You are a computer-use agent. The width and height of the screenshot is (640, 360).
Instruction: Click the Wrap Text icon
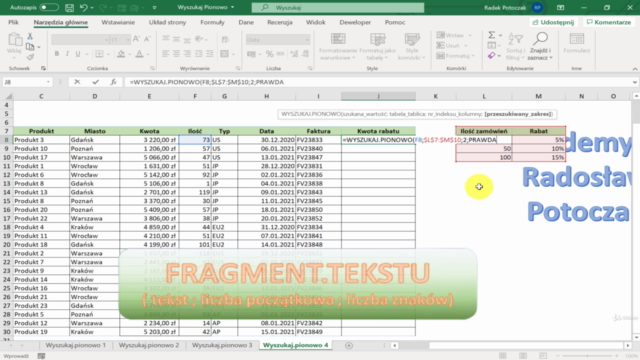225,39
